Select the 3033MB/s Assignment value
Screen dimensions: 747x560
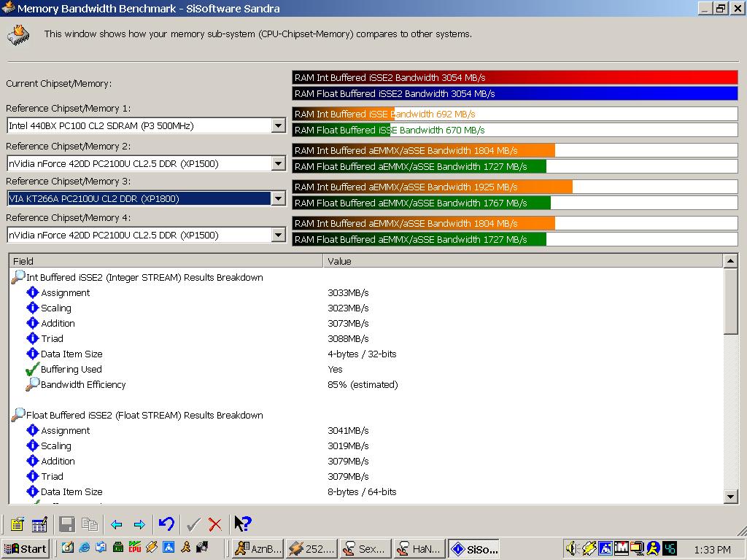[x=348, y=293]
